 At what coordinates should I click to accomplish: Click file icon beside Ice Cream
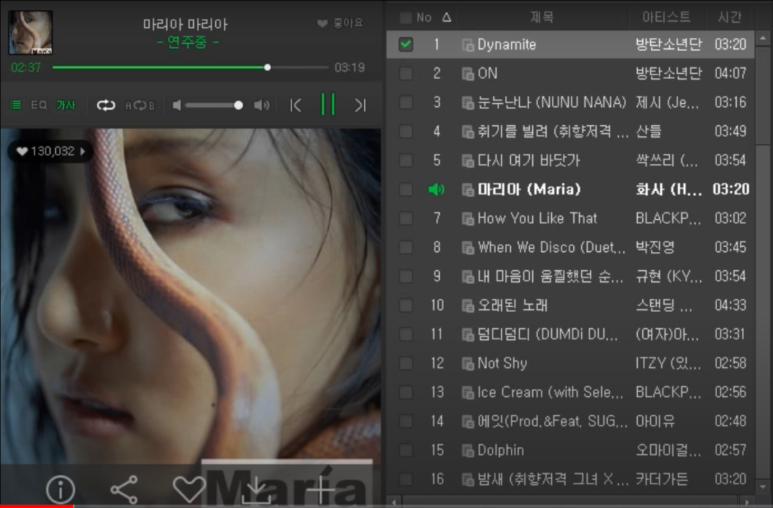point(468,393)
